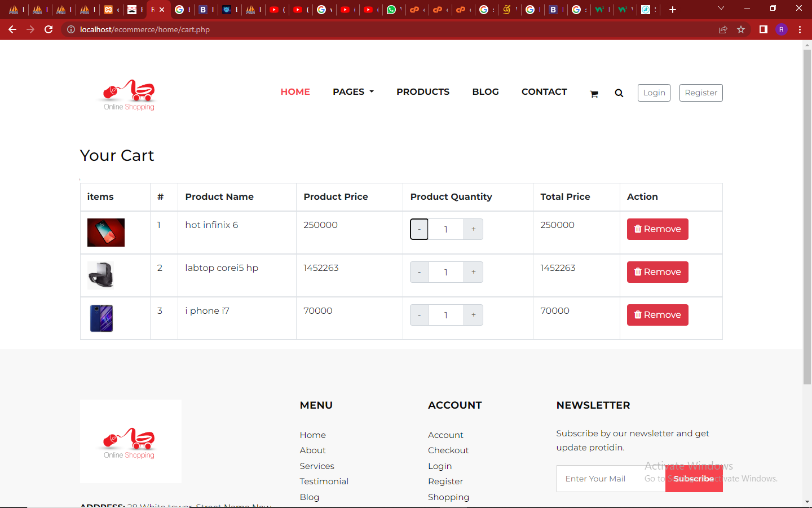Open the BLOG menu item

click(x=485, y=91)
